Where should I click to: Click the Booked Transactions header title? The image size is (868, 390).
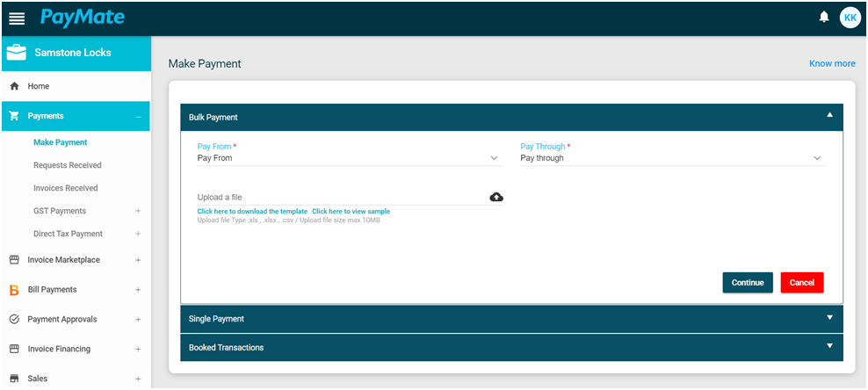[227, 348]
